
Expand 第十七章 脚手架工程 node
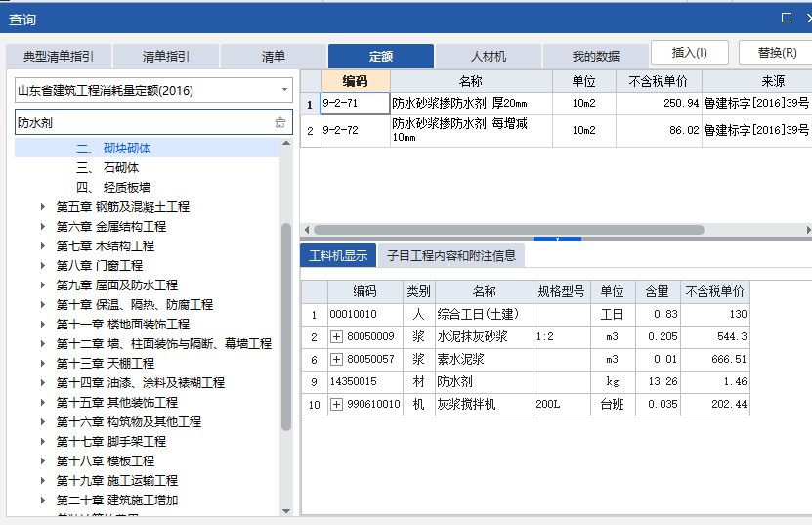pos(43,442)
